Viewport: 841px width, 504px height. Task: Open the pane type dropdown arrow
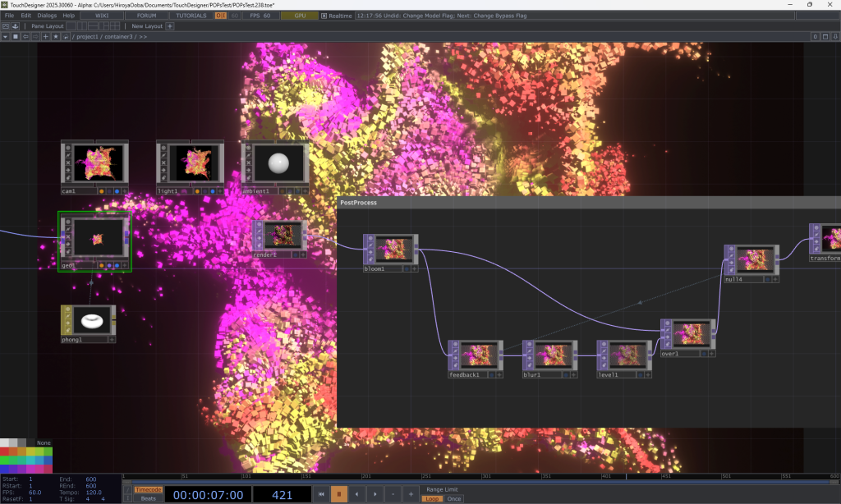tap(6, 36)
